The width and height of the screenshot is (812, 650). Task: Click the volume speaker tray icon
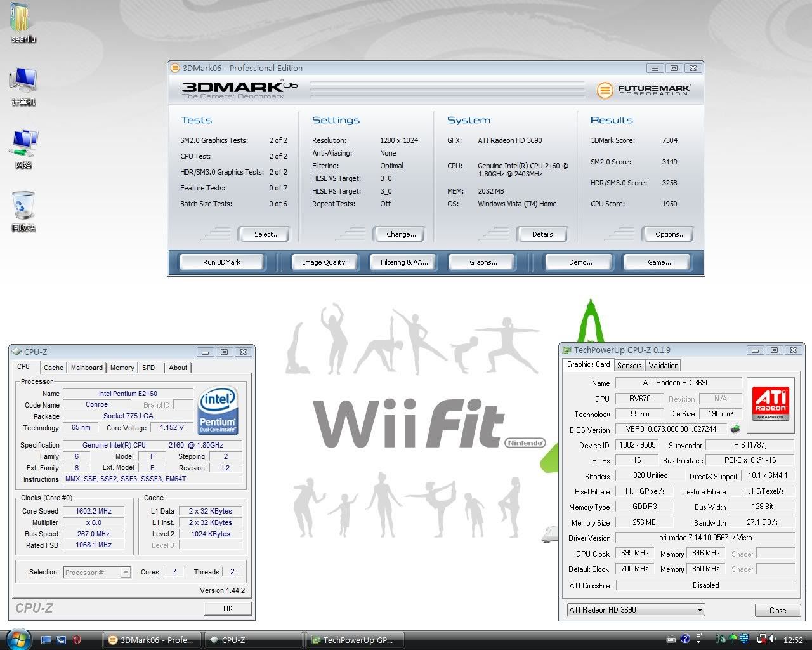tap(772, 639)
